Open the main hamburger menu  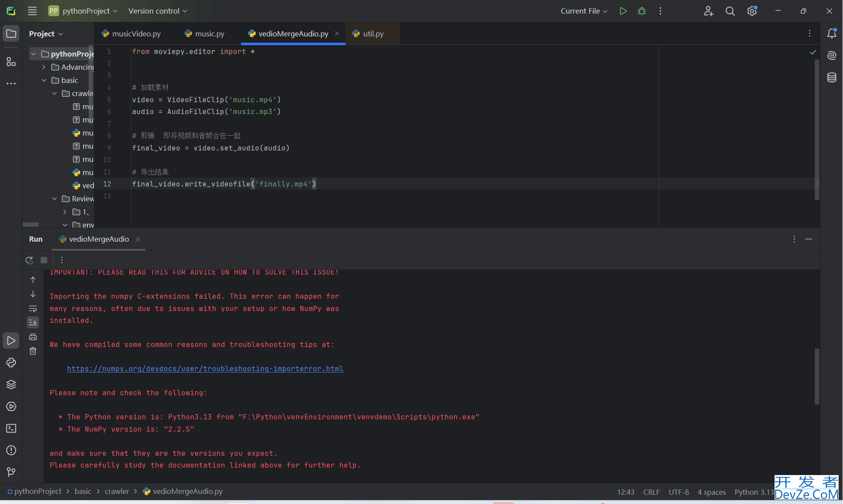32,11
